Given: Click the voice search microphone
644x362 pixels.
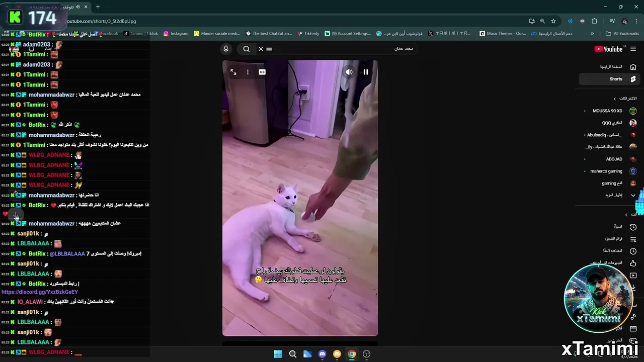Looking at the screenshot, I should pos(226,49).
